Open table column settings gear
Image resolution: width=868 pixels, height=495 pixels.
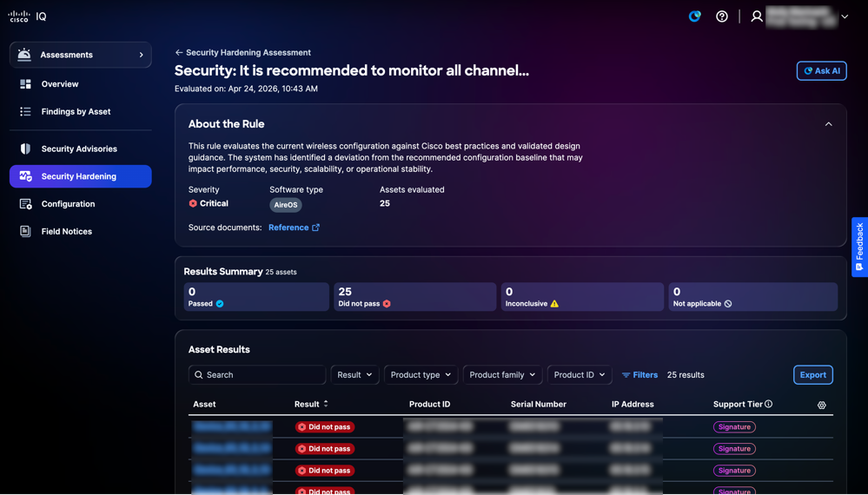tap(821, 406)
